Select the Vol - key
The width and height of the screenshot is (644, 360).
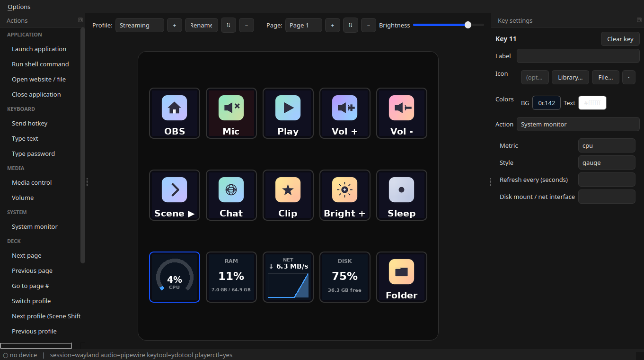tap(402, 113)
